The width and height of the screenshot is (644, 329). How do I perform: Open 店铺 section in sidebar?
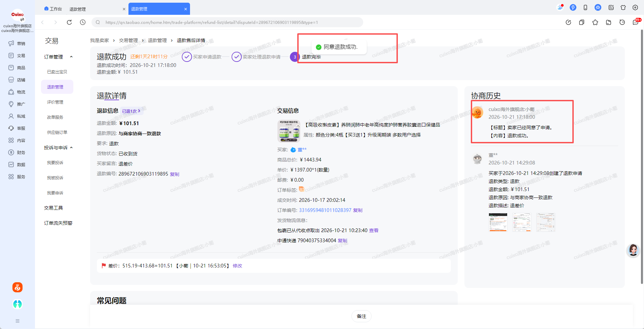coord(17,80)
